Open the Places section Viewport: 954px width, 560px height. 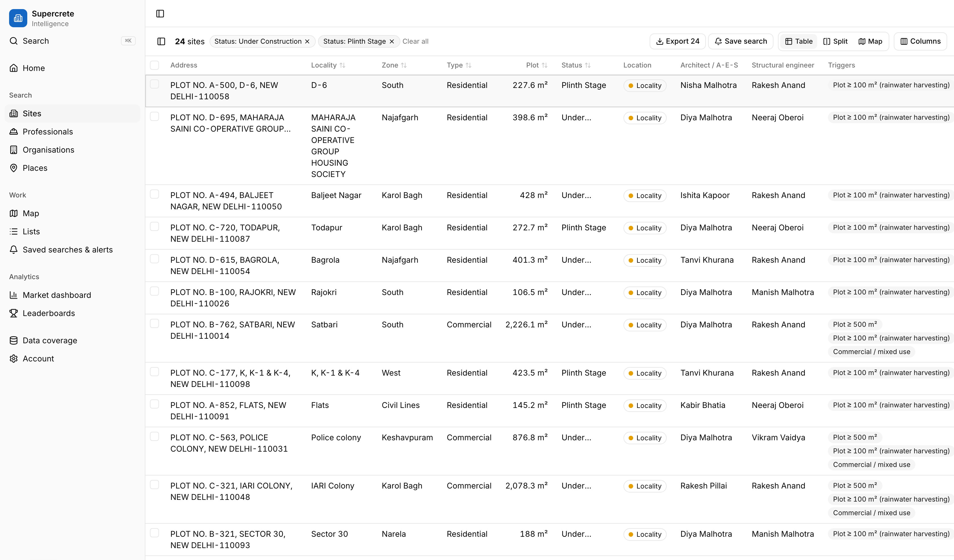[72, 168]
